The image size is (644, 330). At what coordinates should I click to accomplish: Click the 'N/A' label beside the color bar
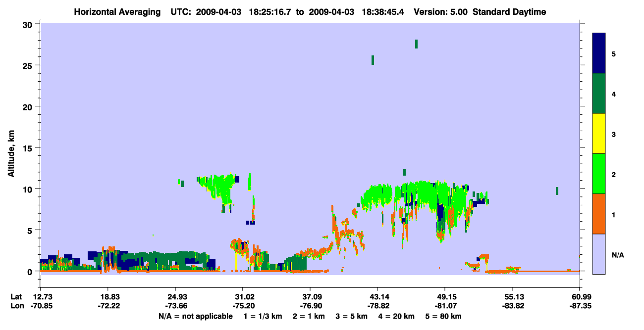click(x=617, y=255)
